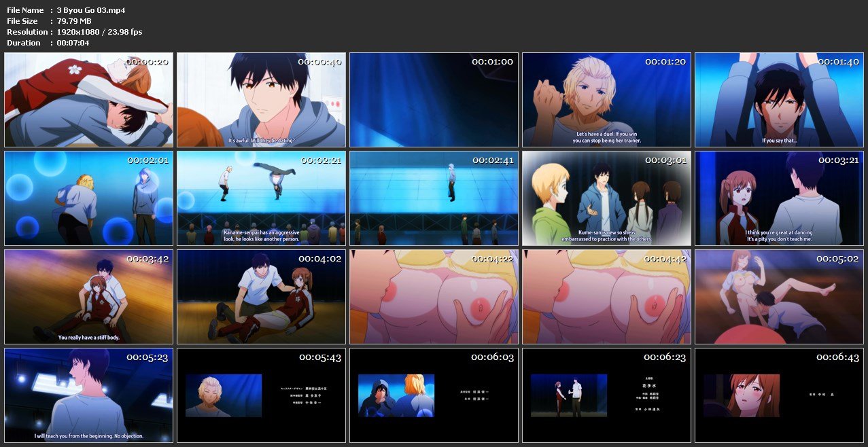Click the credits thumbnail stamped 00:06:03

pyautogui.click(x=434, y=395)
